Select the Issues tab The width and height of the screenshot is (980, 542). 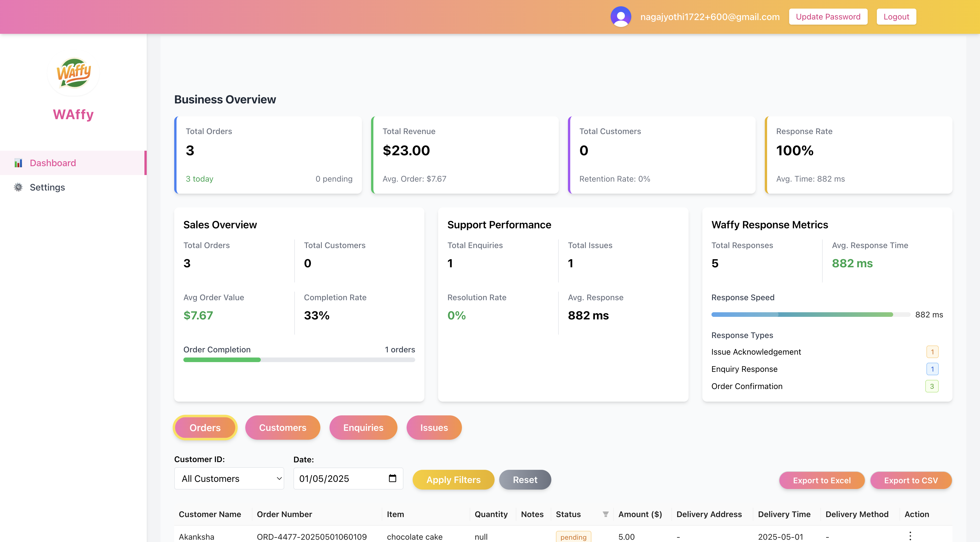tap(434, 427)
